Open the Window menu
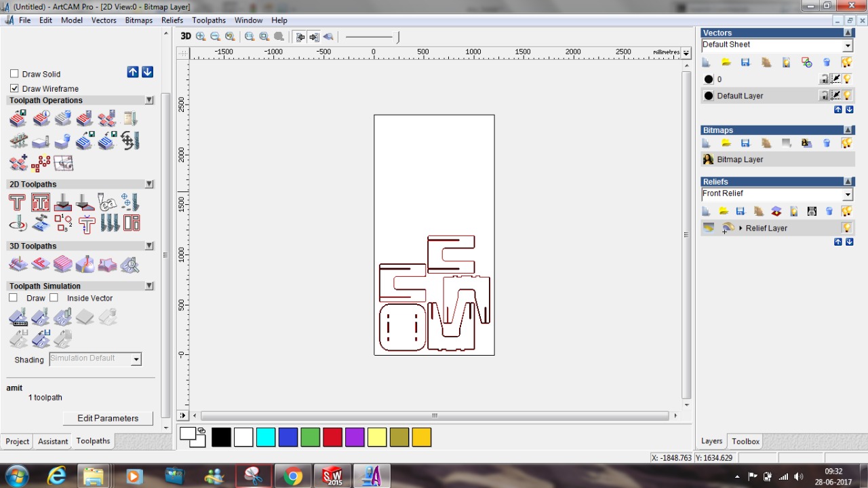The height and width of the screenshot is (488, 868). (248, 20)
